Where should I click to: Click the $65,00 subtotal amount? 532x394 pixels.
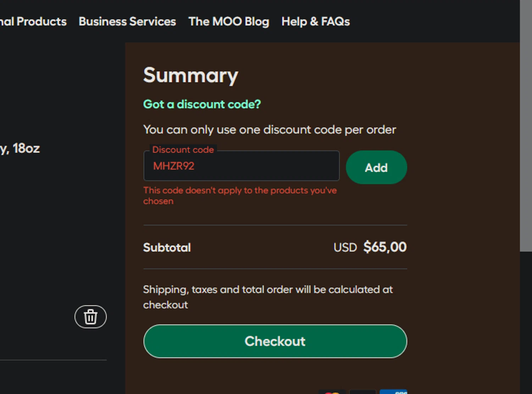pyautogui.click(x=385, y=247)
